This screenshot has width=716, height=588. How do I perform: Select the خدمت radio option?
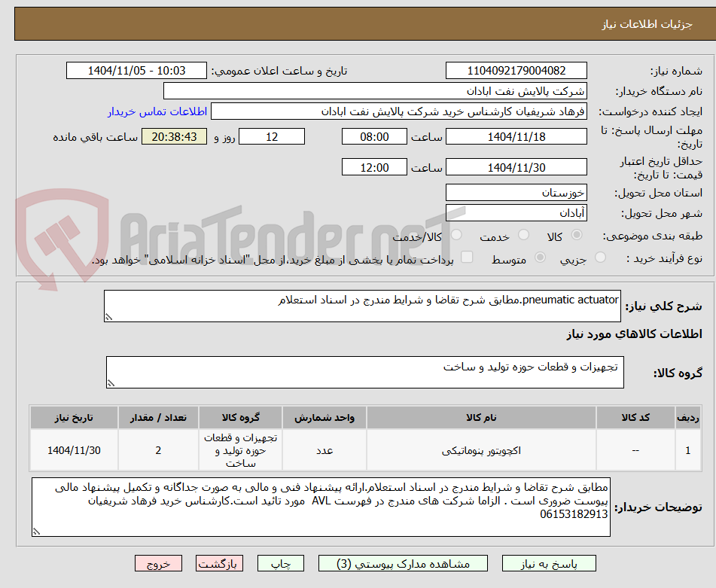(x=523, y=236)
